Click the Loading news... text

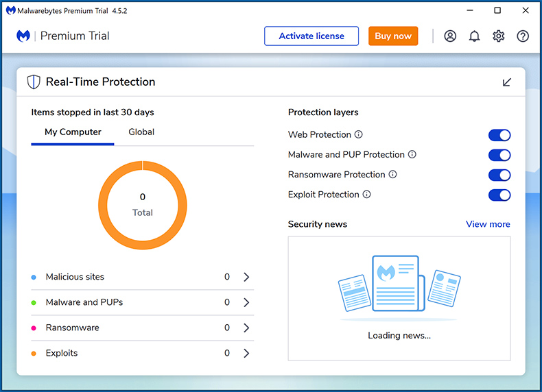(399, 335)
